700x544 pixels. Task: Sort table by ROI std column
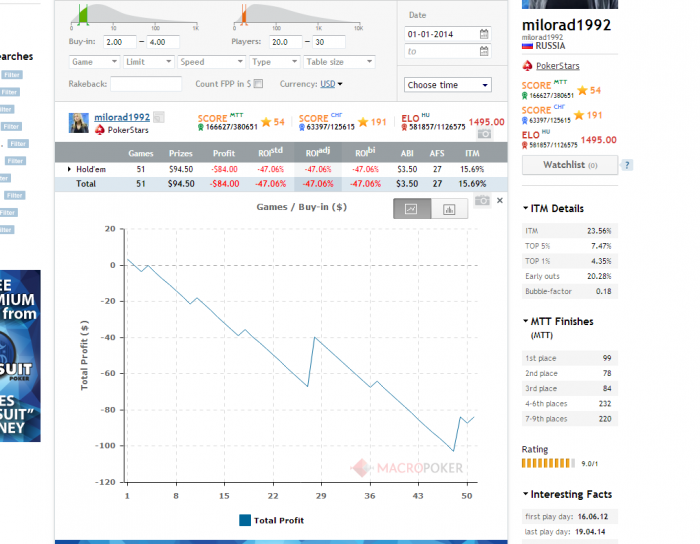pos(271,152)
